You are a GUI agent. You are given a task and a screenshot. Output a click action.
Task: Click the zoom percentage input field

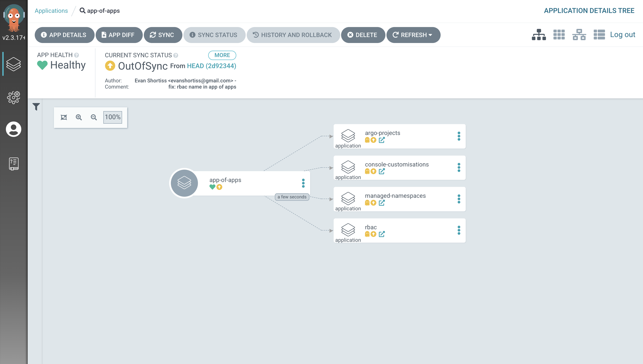(x=113, y=117)
